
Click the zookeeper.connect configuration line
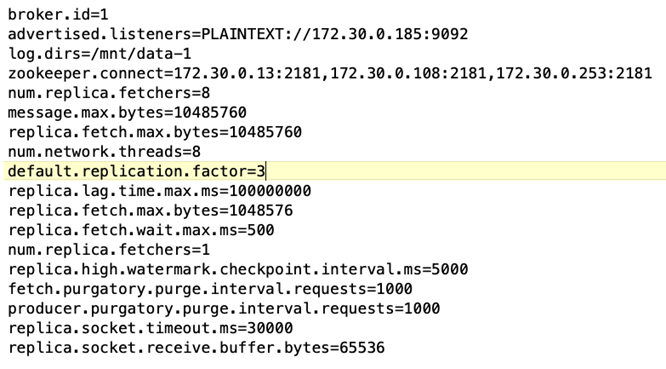tap(330, 73)
